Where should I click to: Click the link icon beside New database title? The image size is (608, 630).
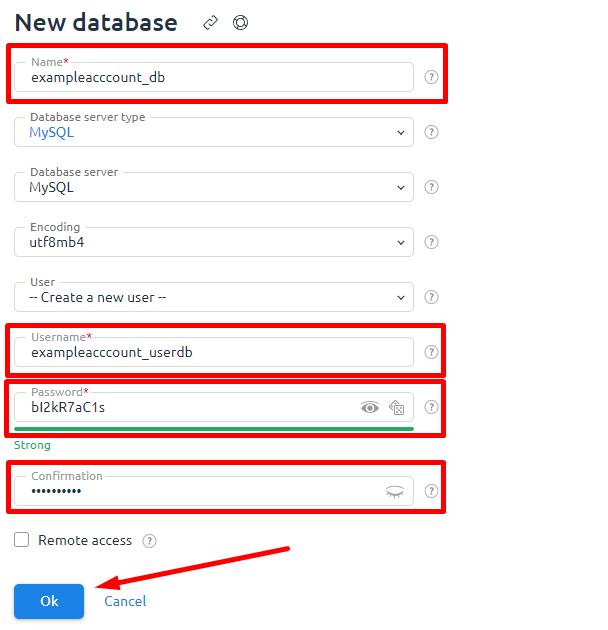pos(210,23)
